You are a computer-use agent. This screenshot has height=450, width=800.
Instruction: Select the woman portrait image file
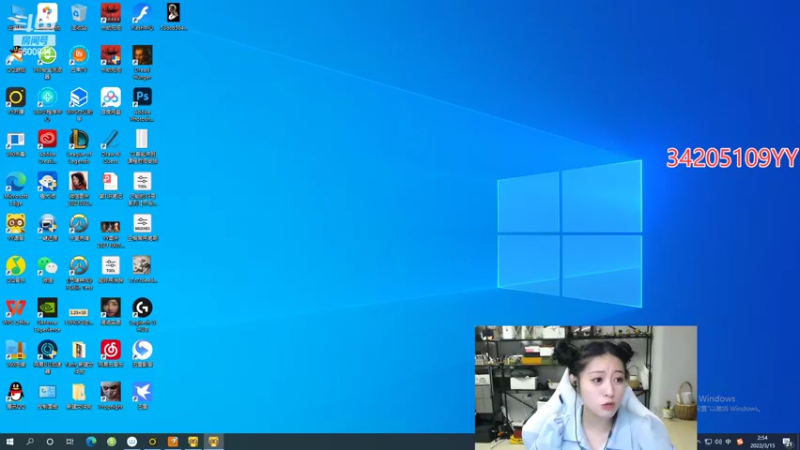coord(79,189)
